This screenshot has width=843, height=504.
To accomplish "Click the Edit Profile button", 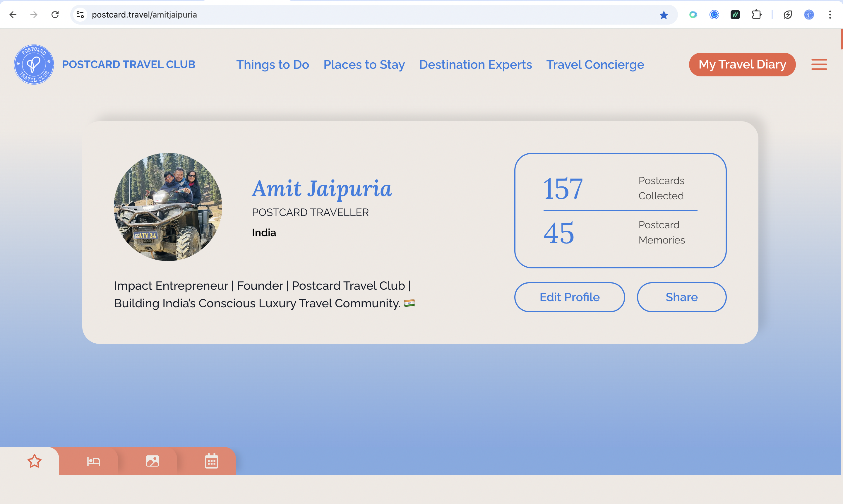I will (x=569, y=297).
